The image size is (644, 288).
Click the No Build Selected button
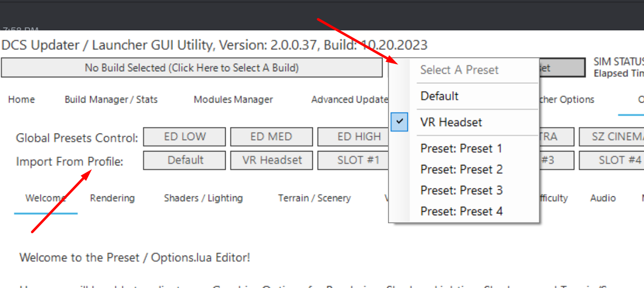(x=192, y=68)
